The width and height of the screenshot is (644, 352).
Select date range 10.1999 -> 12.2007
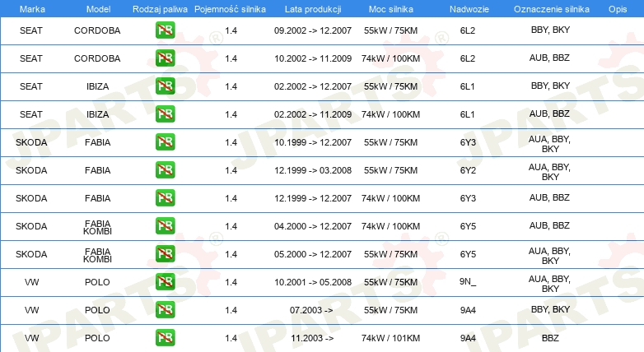pyautogui.click(x=313, y=142)
